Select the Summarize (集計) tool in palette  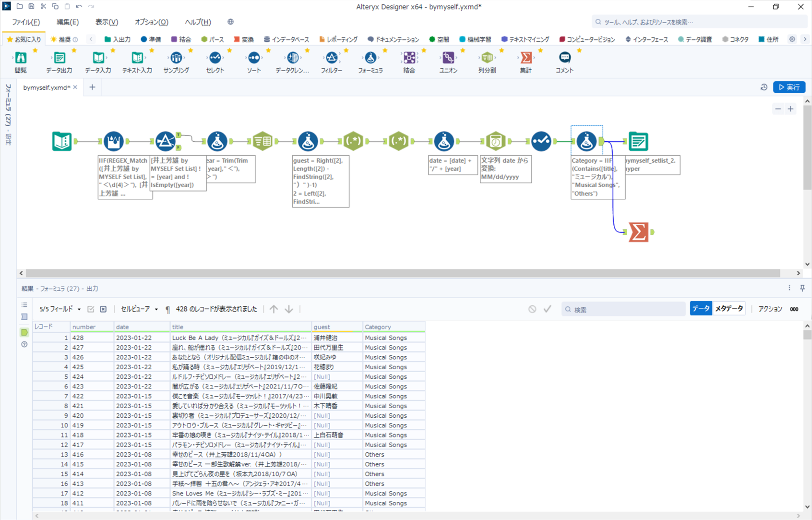click(525, 58)
